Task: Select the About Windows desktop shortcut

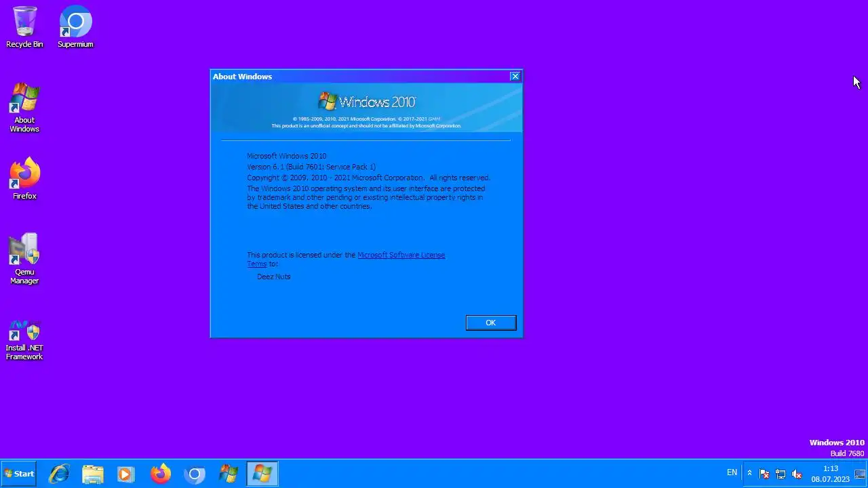Action: (24, 108)
